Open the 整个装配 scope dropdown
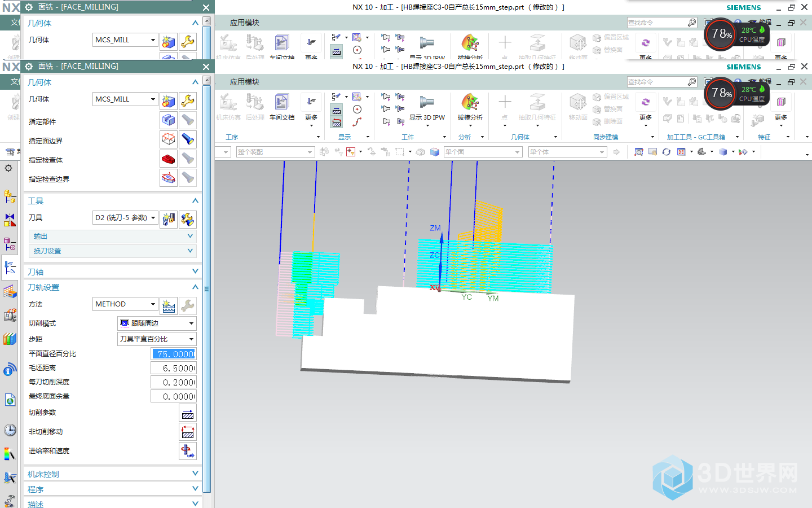 (x=275, y=152)
